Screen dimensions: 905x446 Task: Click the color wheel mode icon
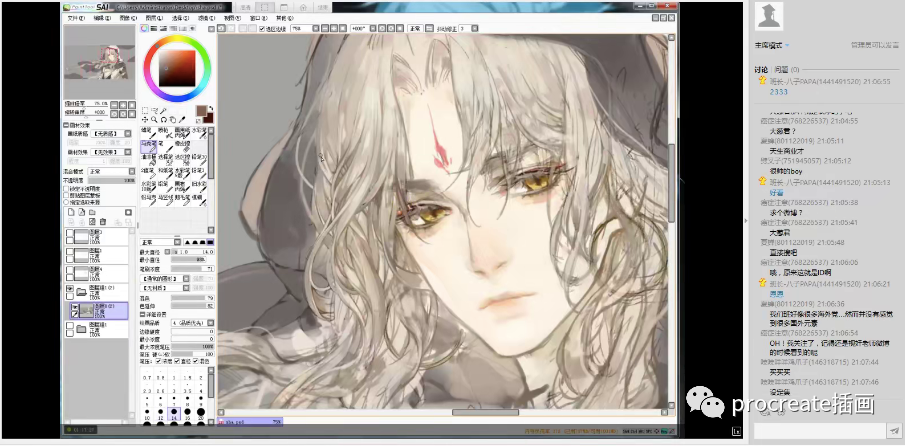[145, 30]
